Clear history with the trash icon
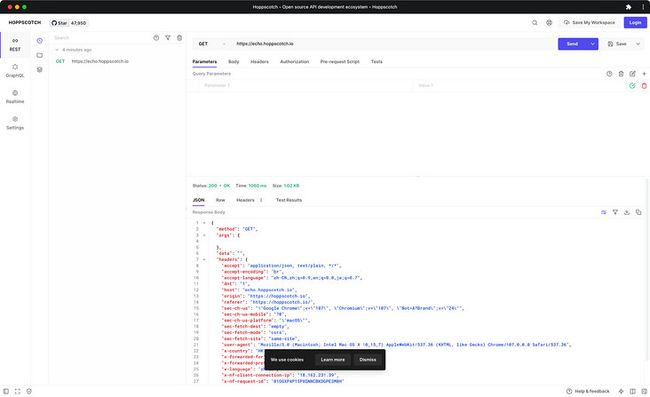 (x=179, y=38)
